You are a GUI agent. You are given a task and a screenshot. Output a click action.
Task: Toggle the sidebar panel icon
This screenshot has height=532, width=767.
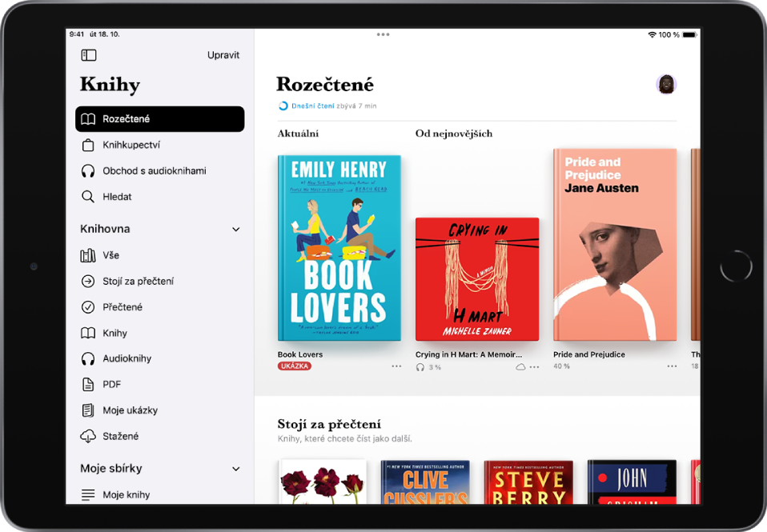point(89,55)
